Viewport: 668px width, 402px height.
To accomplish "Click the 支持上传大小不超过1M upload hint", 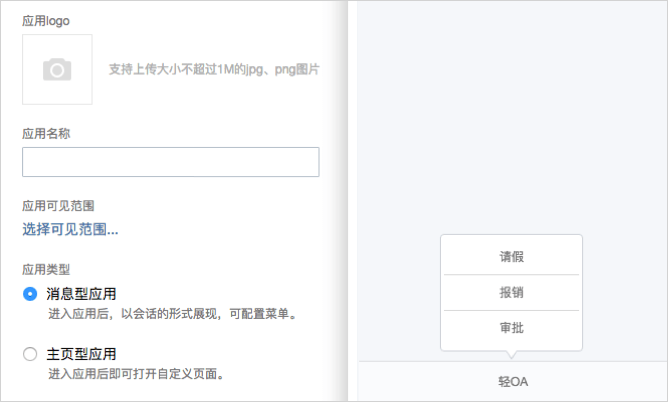I will point(214,69).
